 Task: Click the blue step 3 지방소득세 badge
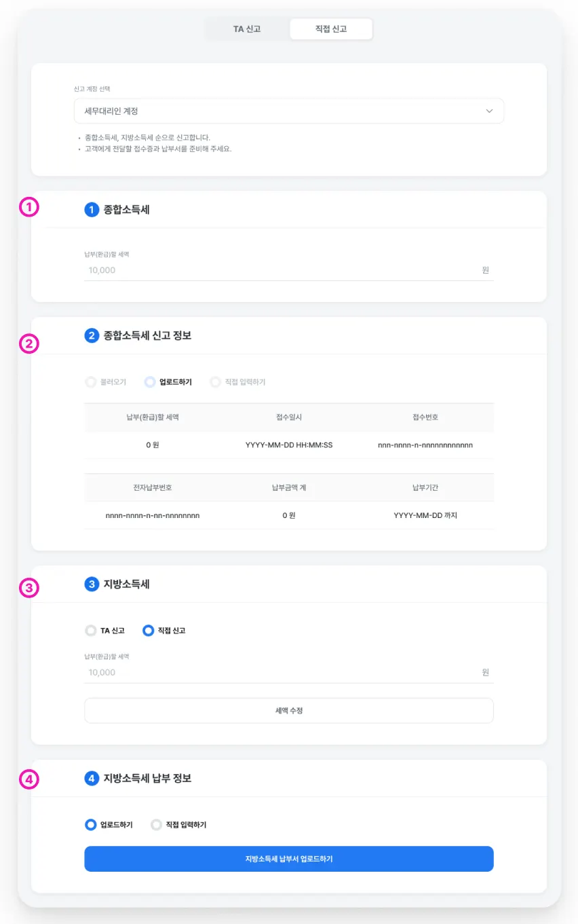pos(92,584)
